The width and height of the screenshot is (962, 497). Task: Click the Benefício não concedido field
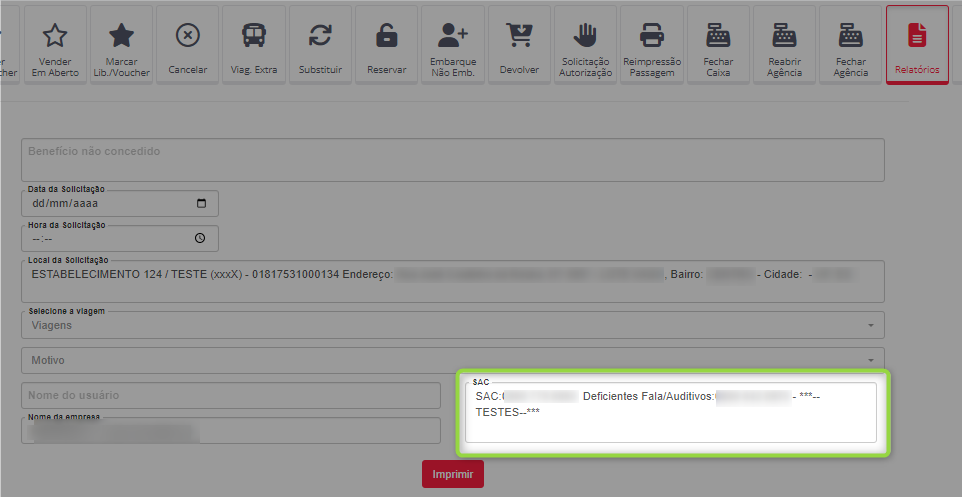(453, 160)
